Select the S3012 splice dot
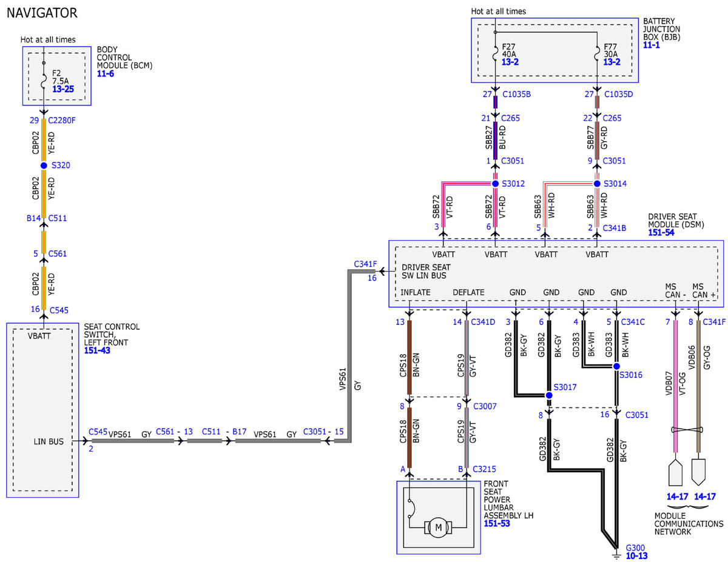 [495, 183]
